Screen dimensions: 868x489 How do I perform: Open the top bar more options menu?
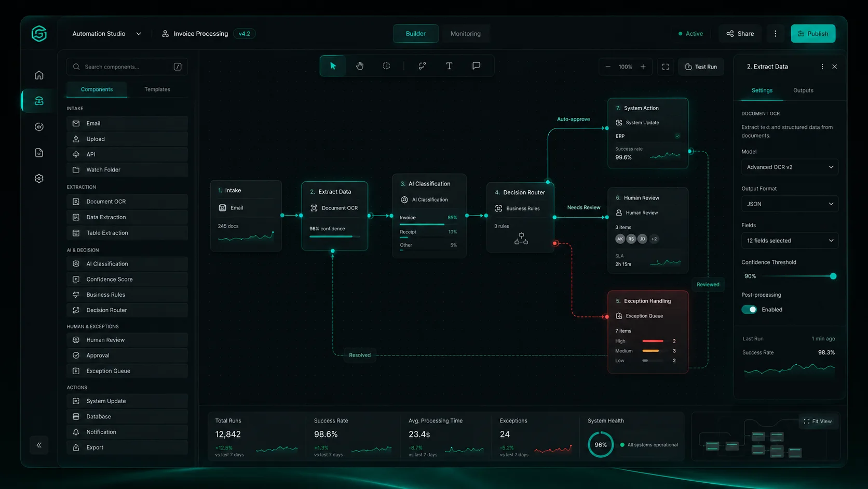[x=776, y=34]
